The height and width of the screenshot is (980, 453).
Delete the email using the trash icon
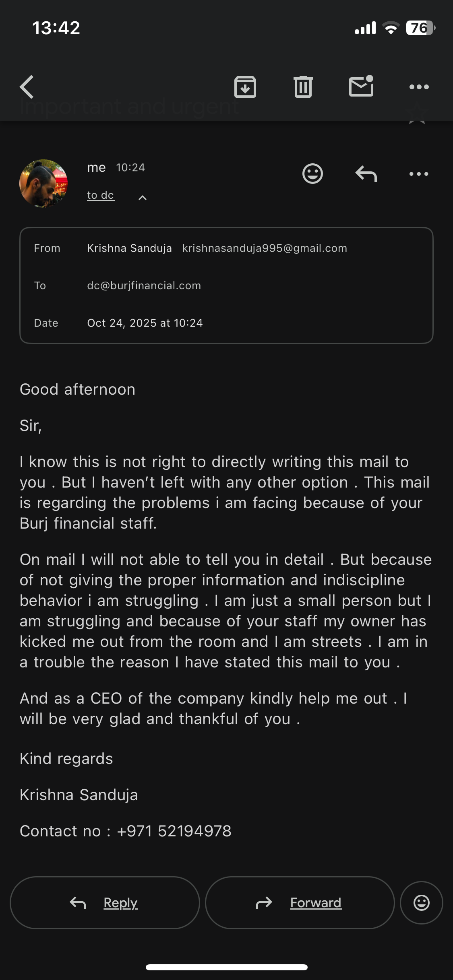tap(303, 87)
